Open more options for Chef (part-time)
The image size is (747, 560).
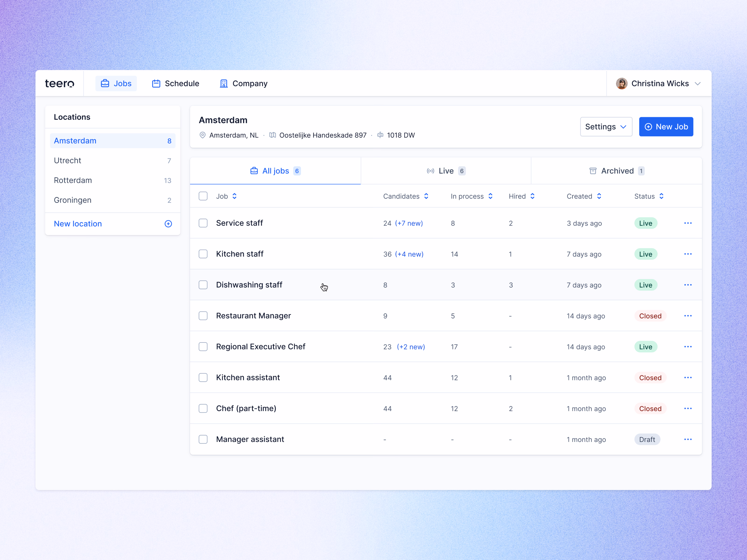coord(688,408)
